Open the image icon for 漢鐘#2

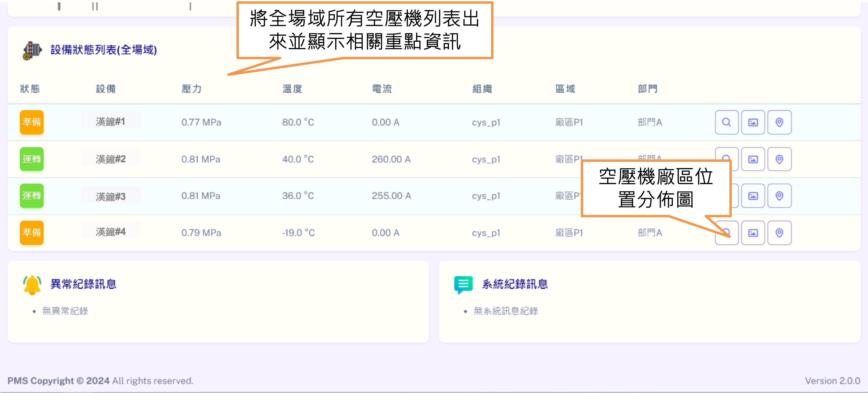(x=753, y=159)
